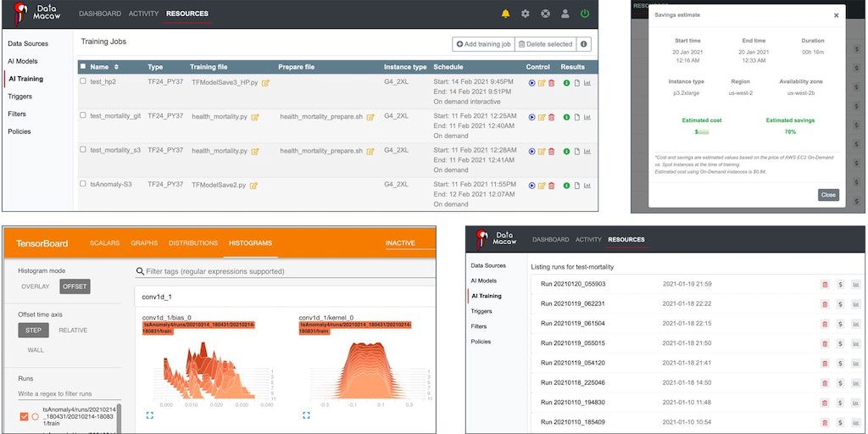The image size is (868, 434).
Task: Open the Triggers section in left sidebar
Action: (19, 97)
